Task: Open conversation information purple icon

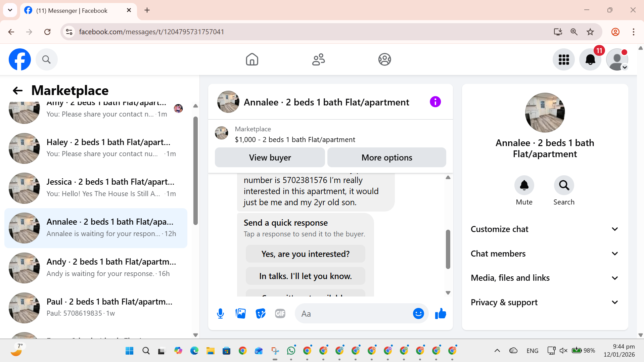Action: 435,102
